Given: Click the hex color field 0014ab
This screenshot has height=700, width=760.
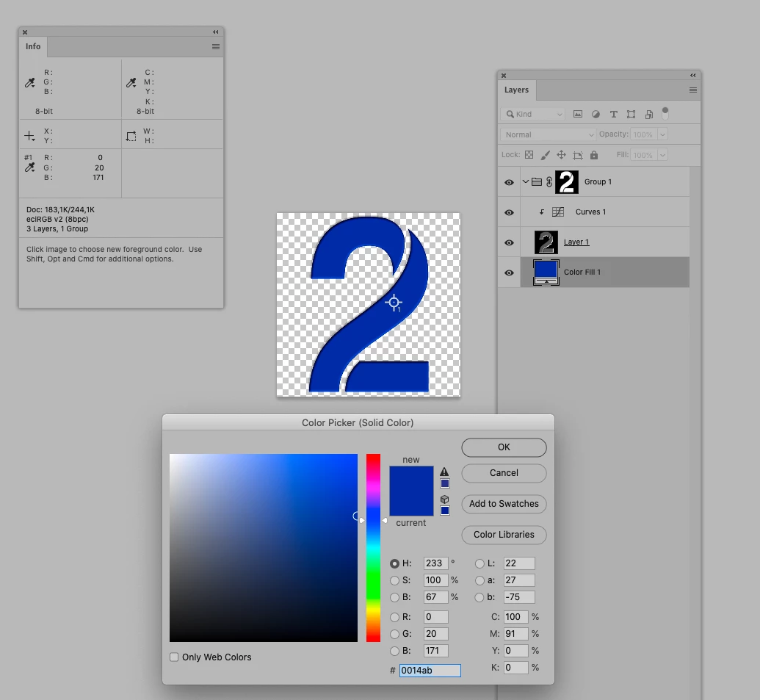Looking at the screenshot, I should coord(430,671).
